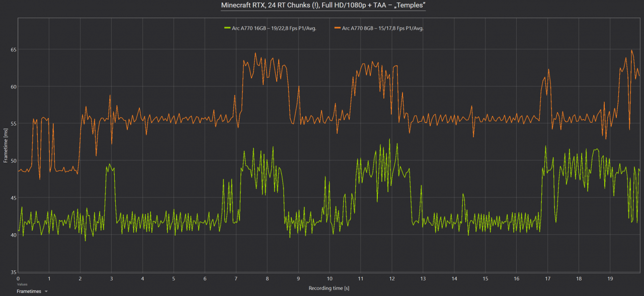Click the 4 tick on the recording time axis

pyautogui.click(x=143, y=278)
